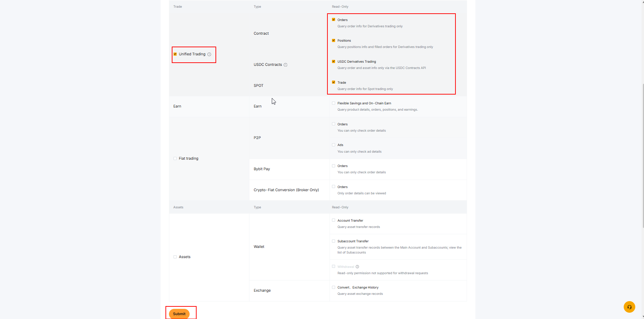
Task: Enable Crypto-Fiat Conversion Orders permission
Action: click(334, 186)
